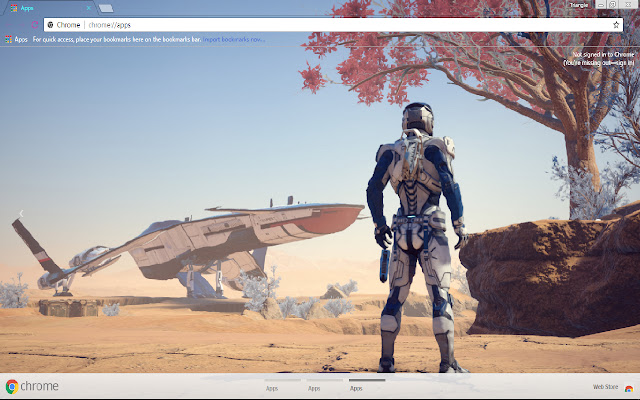The height and width of the screenshot is (400, 640).
Task: Open the Apps shortcut on the bookmarks bar
Action: [x=16, y=40]
